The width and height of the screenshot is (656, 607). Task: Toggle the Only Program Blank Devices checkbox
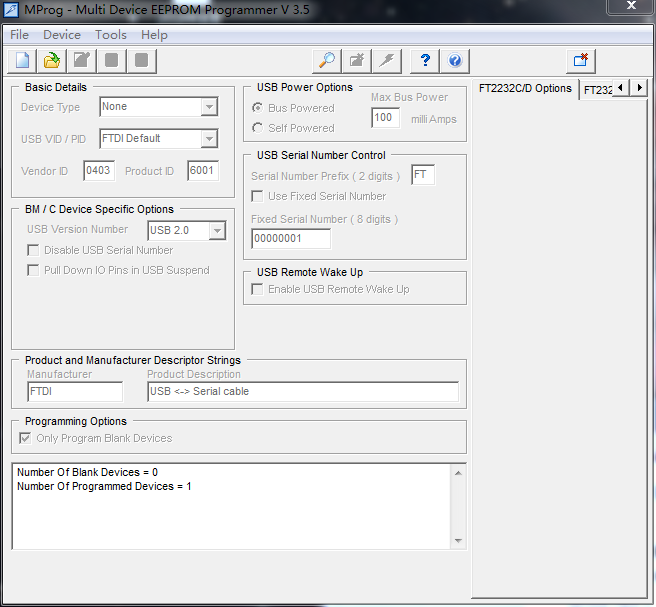[25, 438]
